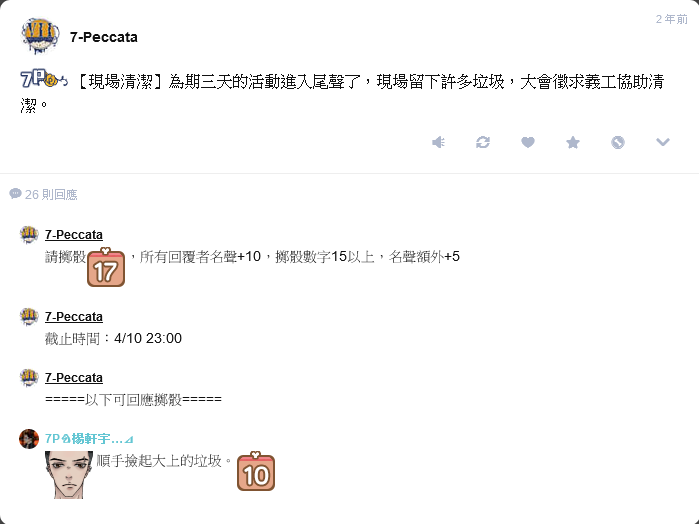
Task: Click the globe privacy icon
Action: point(618,142)
